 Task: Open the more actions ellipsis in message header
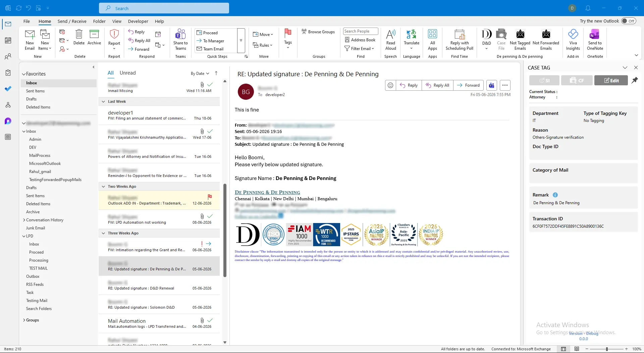[505, 85]
